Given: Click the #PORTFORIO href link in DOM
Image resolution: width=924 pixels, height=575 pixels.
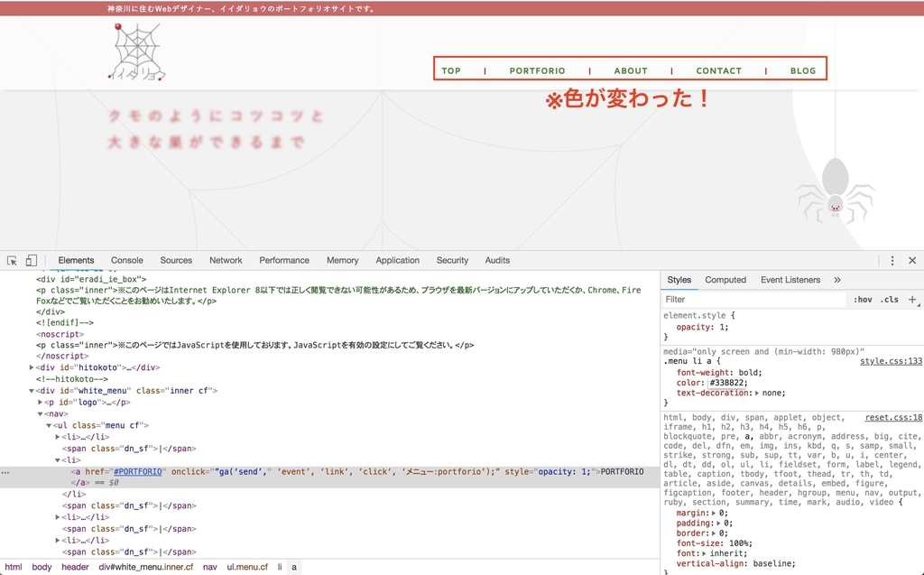Looking at the screenshot, I should tap(138, 472).
